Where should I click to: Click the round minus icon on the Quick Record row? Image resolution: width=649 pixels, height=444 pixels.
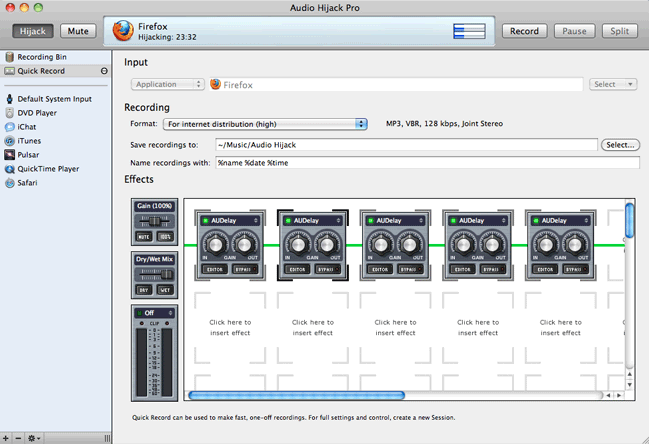[x=104, y=71]
